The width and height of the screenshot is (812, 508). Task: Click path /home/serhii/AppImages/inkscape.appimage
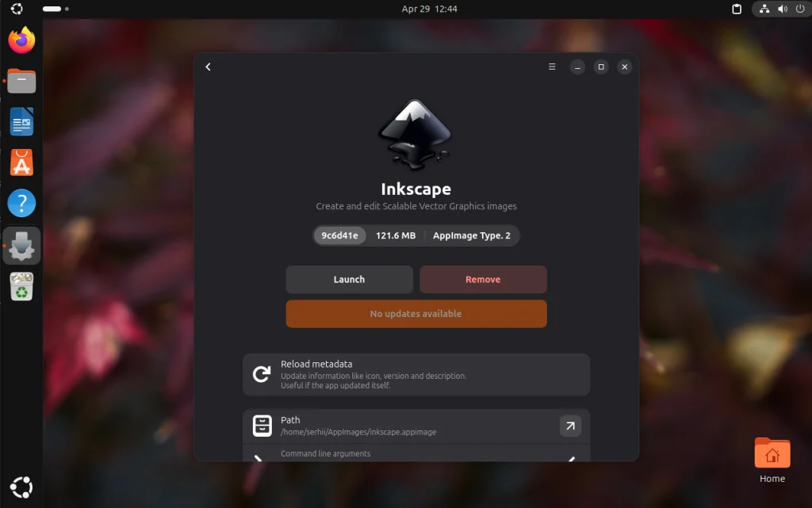[x=358, y=432]
